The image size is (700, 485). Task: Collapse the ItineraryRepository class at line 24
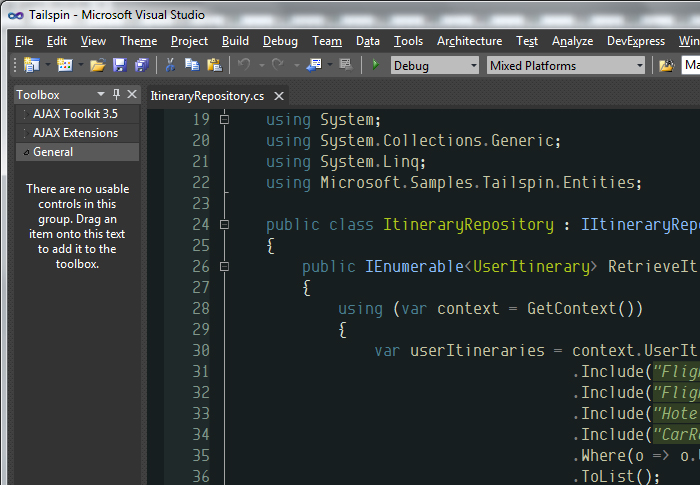225,225
